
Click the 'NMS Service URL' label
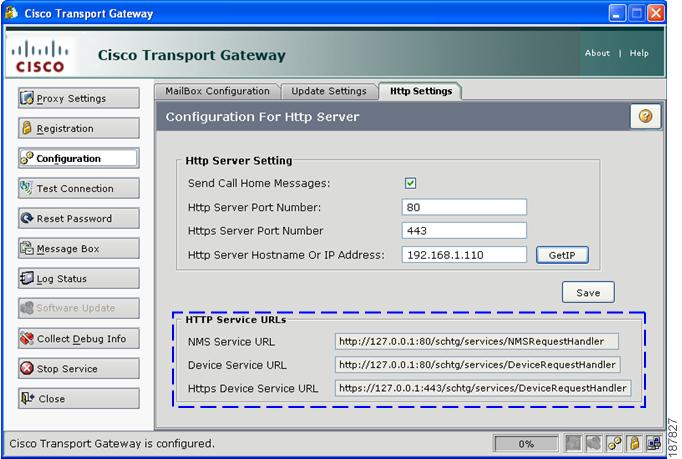tap(231, 342)
